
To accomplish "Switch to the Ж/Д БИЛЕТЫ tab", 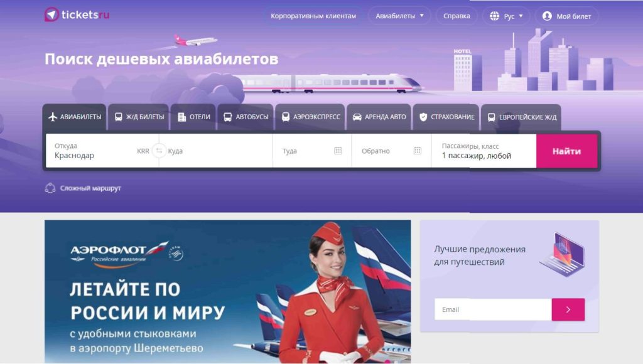I will [x=139, y=117].
